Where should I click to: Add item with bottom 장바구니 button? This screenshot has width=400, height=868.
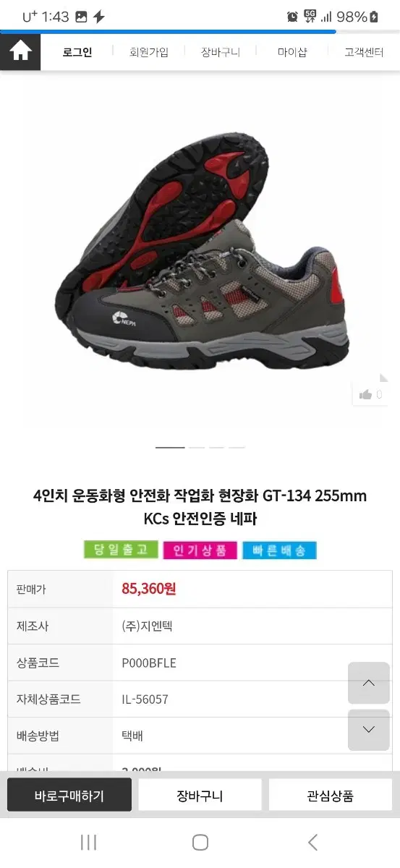point(200,795)
